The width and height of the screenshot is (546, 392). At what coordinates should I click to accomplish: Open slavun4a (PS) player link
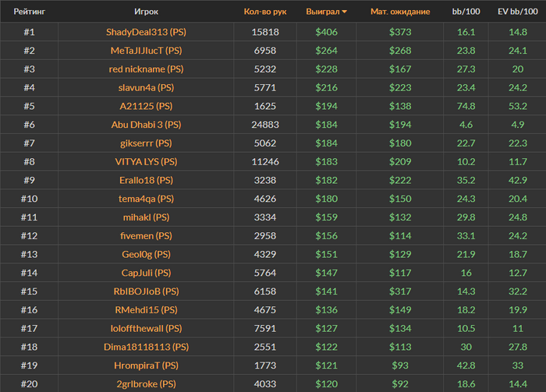(x=146, y=88)
